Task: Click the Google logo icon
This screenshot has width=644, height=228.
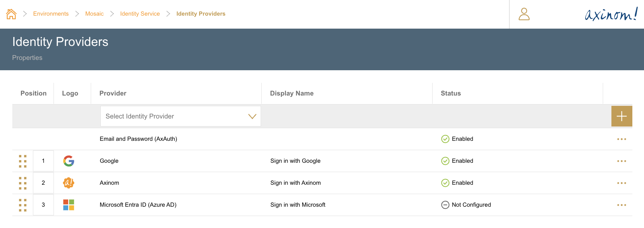Action: point(68,161)
